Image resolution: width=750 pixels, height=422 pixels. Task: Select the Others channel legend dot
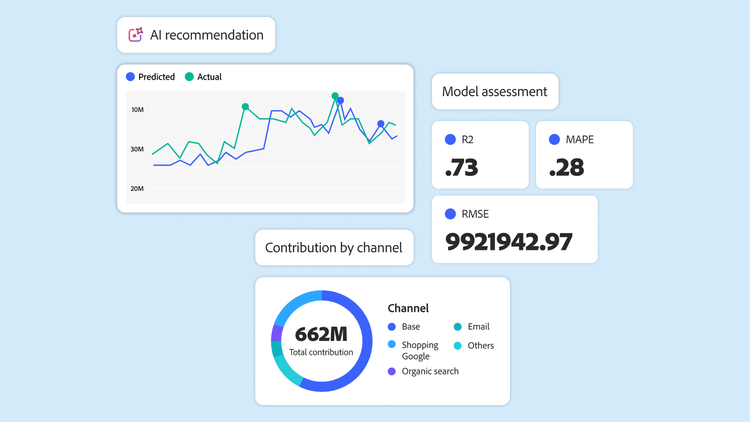point(457,346)
